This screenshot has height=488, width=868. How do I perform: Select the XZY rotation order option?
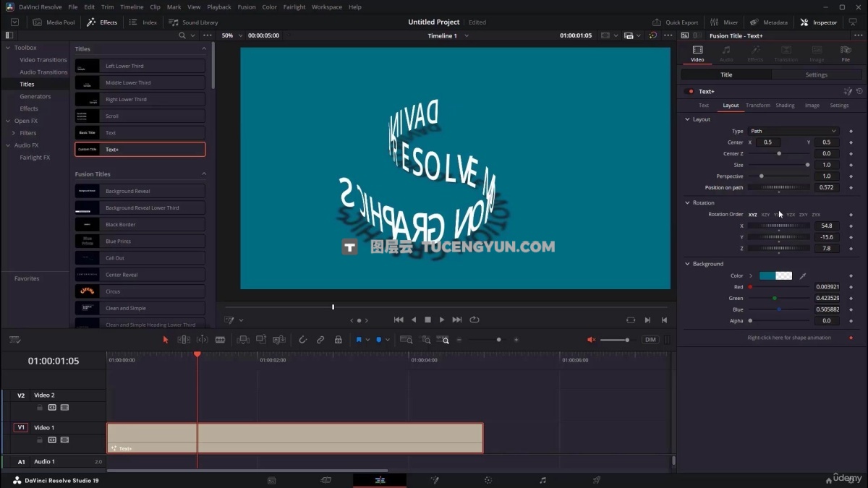coord(765,215)
